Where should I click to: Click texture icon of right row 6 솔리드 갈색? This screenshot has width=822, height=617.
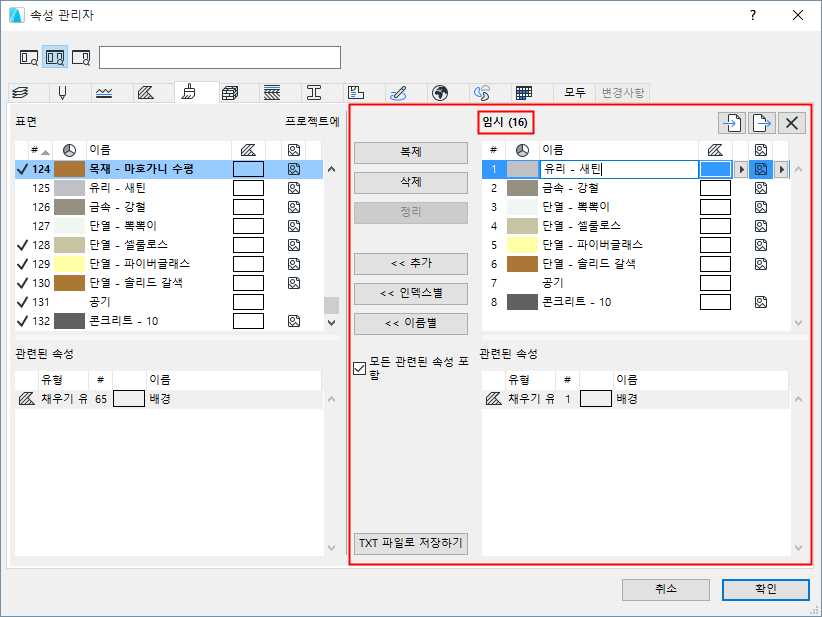761,264
